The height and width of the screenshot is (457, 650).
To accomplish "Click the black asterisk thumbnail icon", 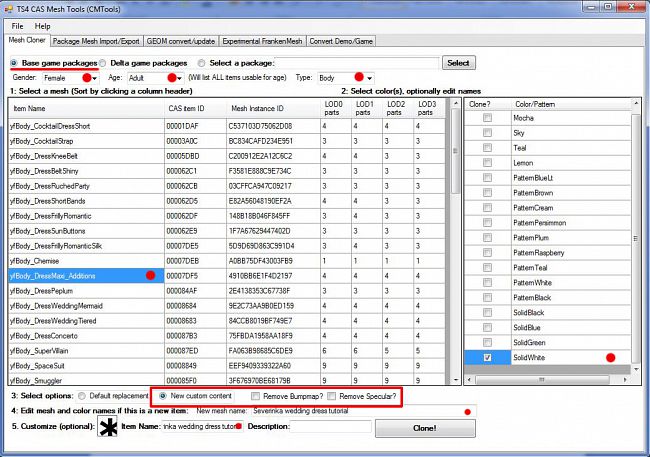I will [x=106, y=428].
